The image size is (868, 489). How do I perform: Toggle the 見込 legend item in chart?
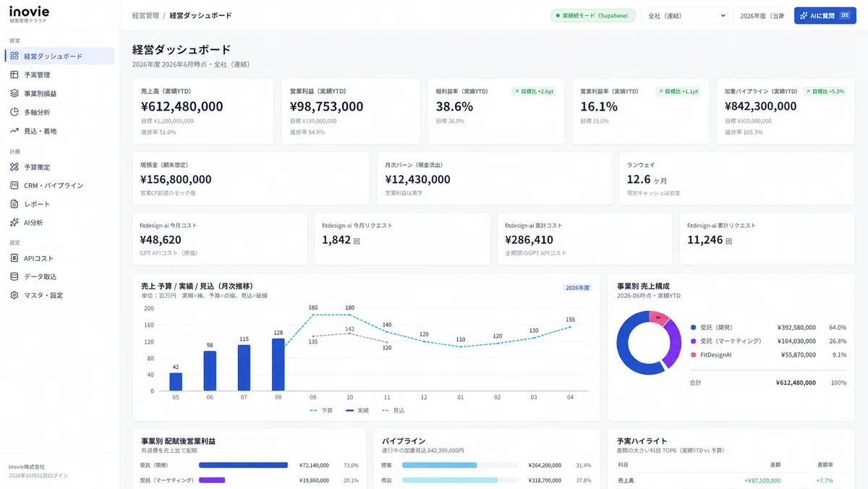[x=393, y=410]
